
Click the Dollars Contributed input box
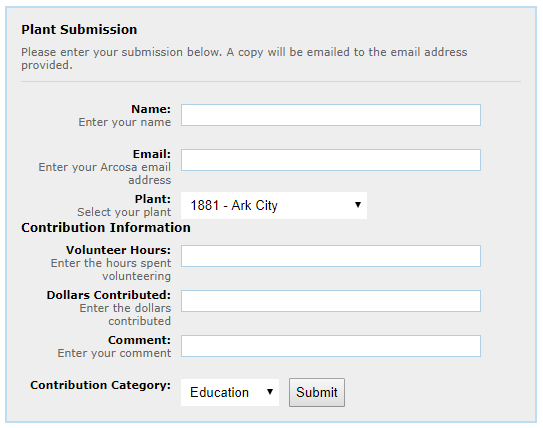click(331, 301)
